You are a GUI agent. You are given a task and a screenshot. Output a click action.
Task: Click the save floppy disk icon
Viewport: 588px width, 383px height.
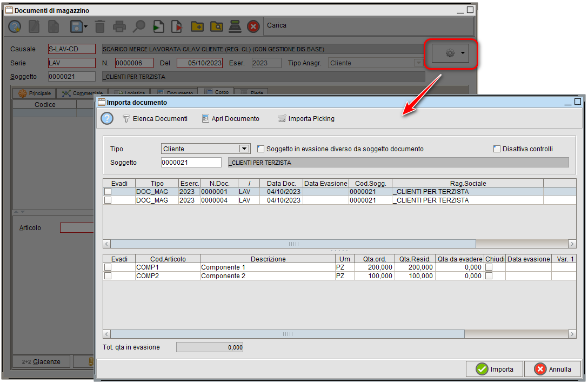76,26
